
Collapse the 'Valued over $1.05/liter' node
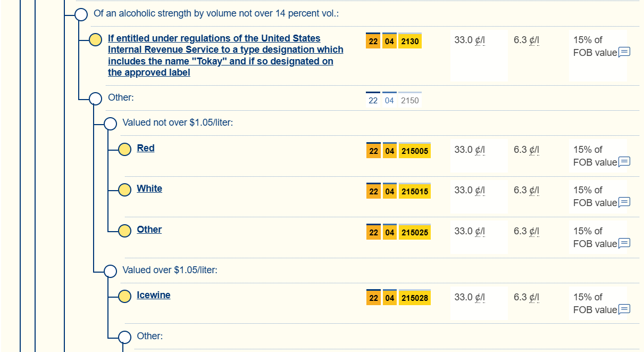pos(110,271)
